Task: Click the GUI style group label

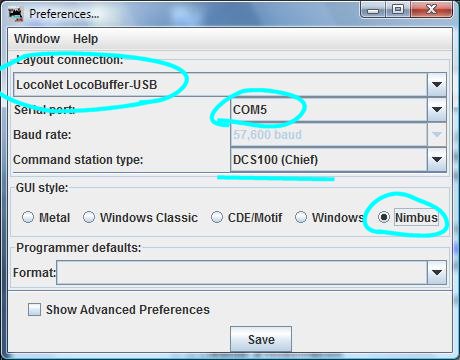Action: coord(42,188)
